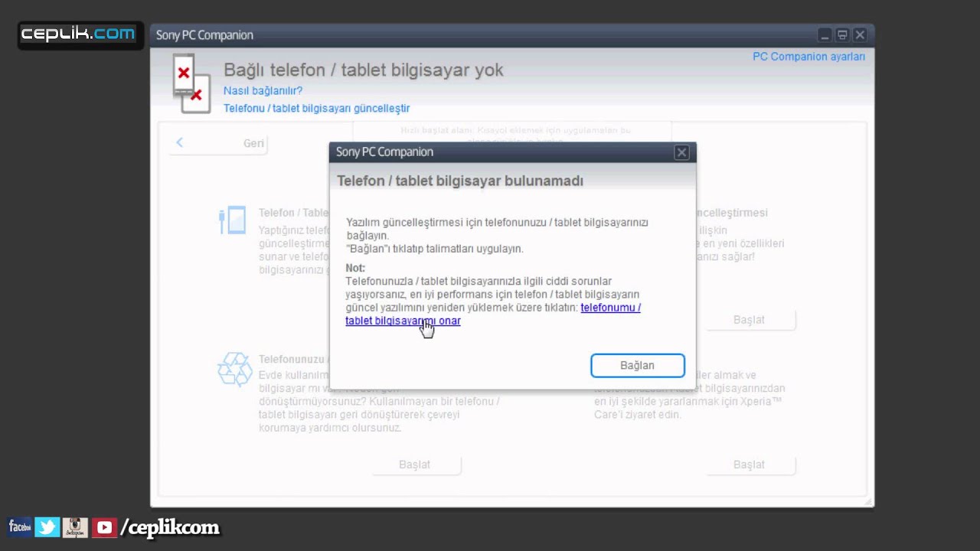Go back with the Geri button
Viewport: 980px width, 551px height.
click(218, 143)
